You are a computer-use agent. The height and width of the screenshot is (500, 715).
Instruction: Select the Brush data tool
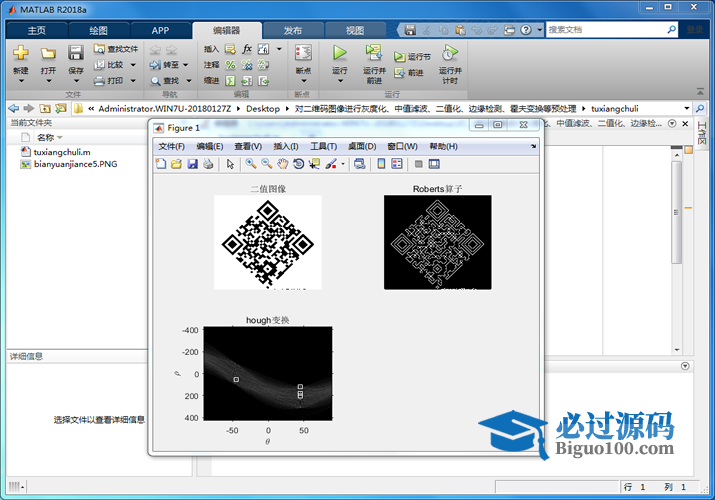(x=331, y=164)
